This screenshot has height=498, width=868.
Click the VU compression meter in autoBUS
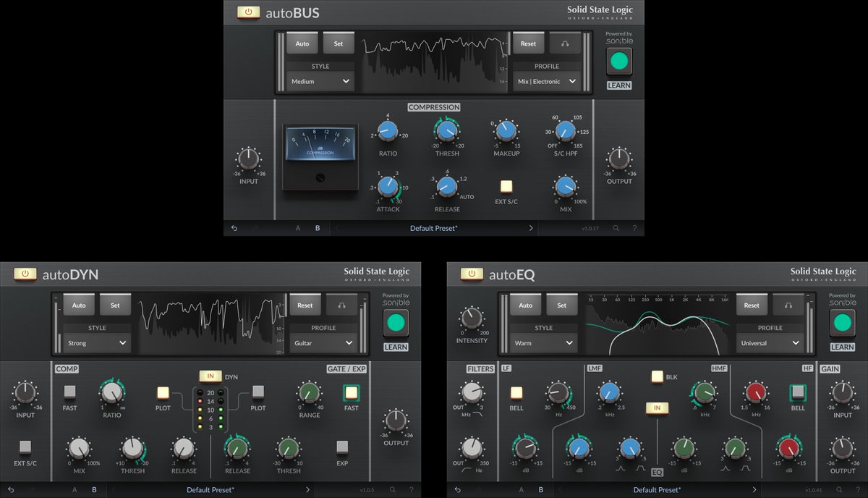click(320, 158)
